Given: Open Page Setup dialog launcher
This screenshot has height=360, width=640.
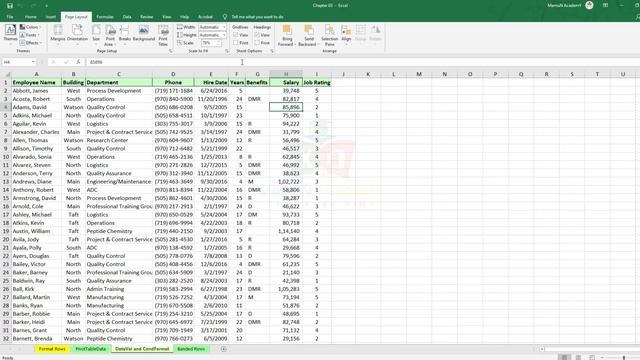Looking at the screenshot, I should click(171, 51).
